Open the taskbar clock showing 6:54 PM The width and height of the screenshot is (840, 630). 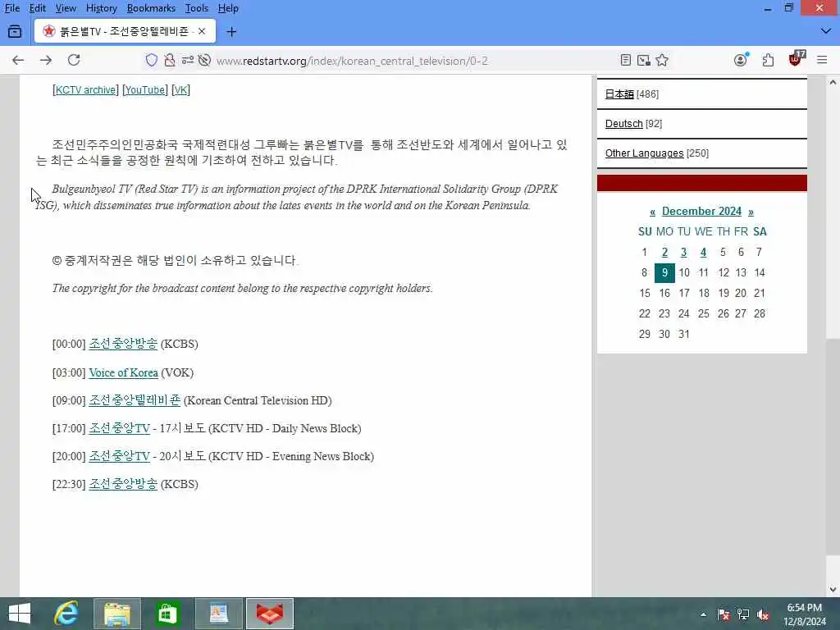pyautogui.click(x=805, y=614)
